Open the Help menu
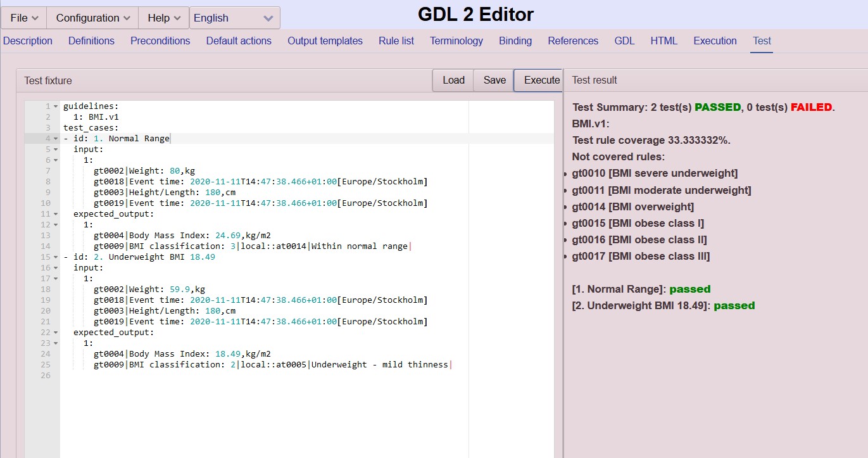The width and height of the screenshot is (868, 458). click(x=163, y=18)
